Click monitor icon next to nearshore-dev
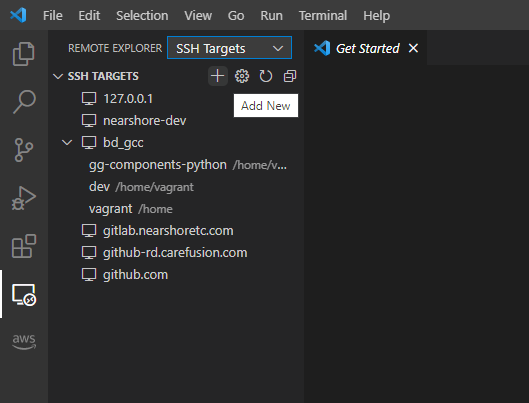The height and width of the screenshot is (403, 529). coord(89,121)
